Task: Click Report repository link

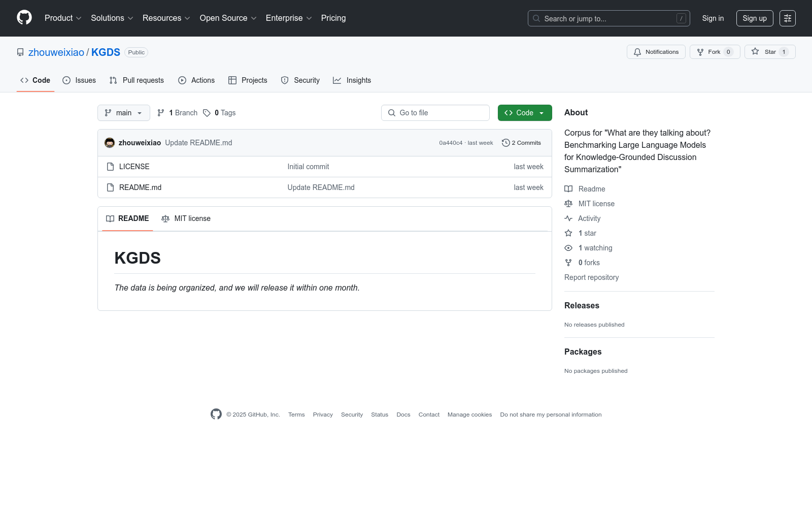Action: coord(591,277)
